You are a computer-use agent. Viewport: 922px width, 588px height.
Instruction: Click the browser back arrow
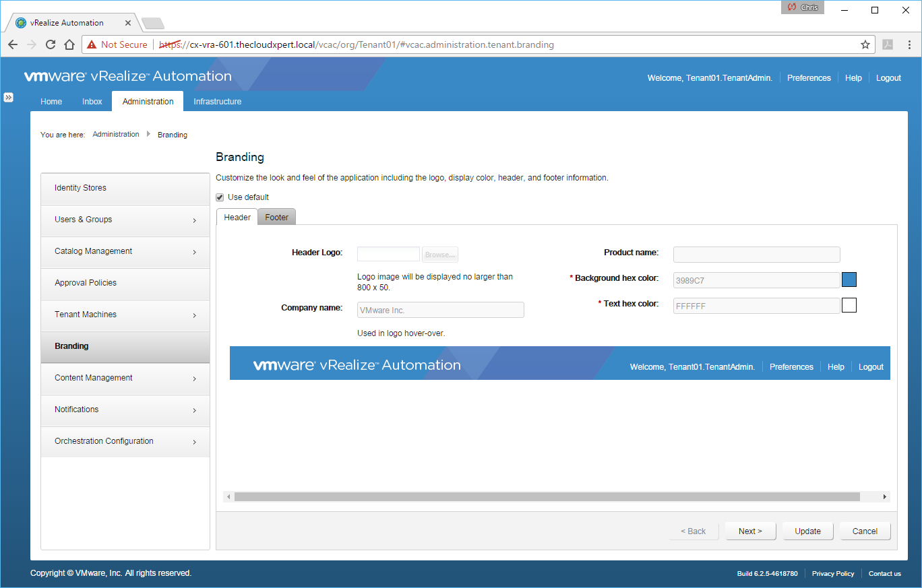tap(13, 44)
